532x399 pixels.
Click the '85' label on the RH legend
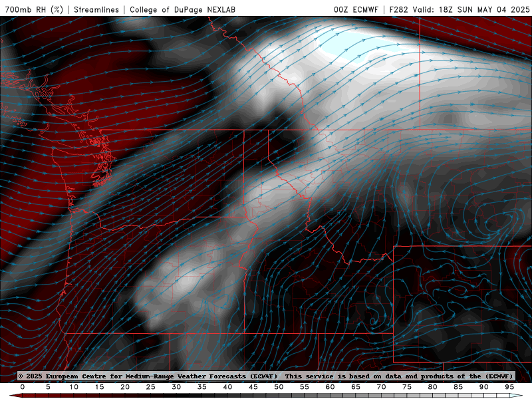tap(458, 387)
